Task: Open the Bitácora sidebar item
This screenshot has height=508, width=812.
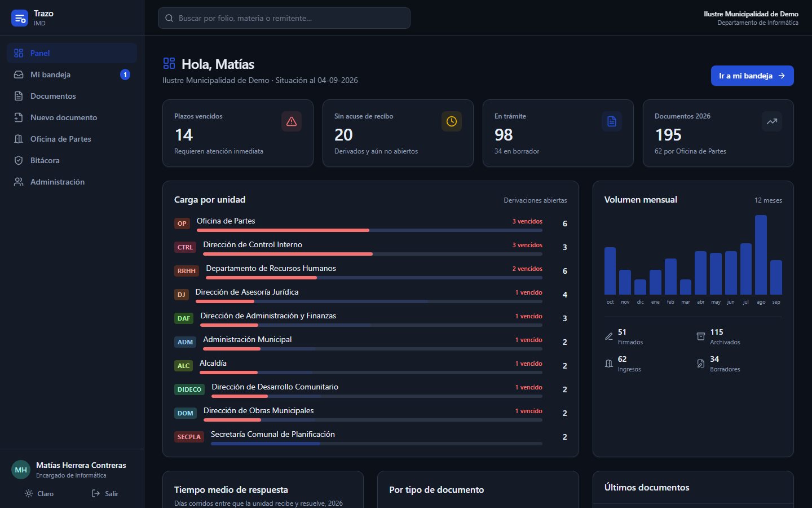Action: click(x=72, y=160)
